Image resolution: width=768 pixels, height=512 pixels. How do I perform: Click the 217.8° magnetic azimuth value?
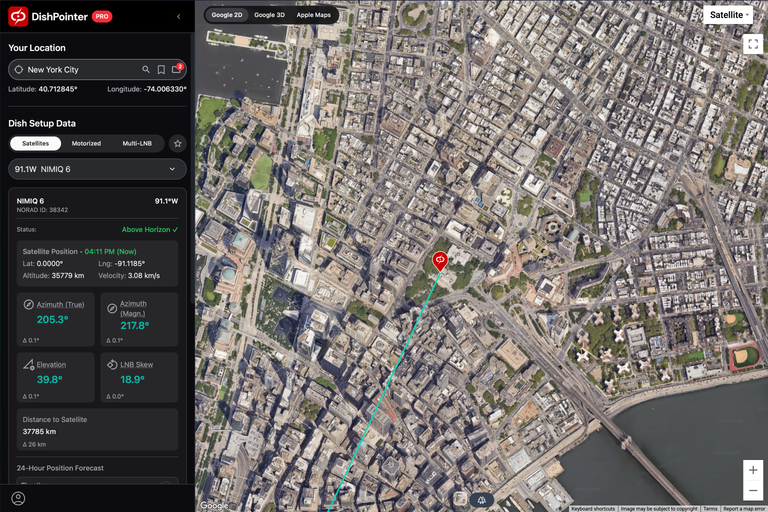point(135,325)
